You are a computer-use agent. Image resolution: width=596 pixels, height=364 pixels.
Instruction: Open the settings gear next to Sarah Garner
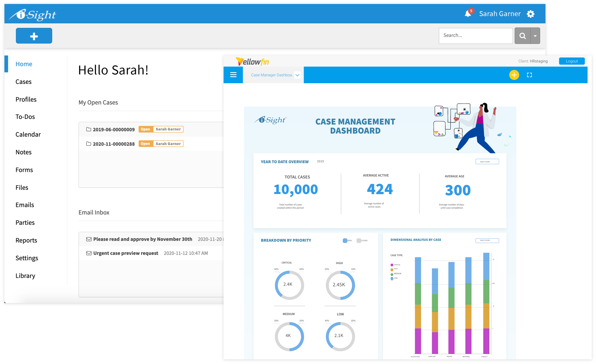coord(530,14)
